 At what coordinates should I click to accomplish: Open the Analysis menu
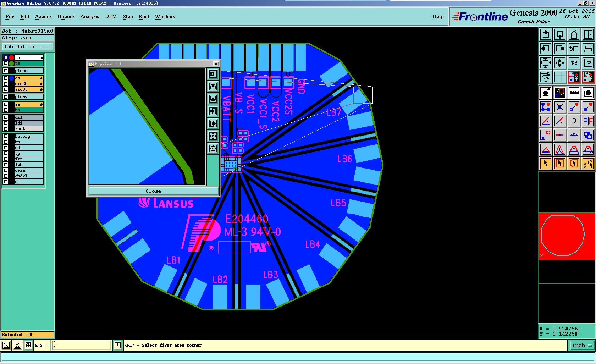90,16
